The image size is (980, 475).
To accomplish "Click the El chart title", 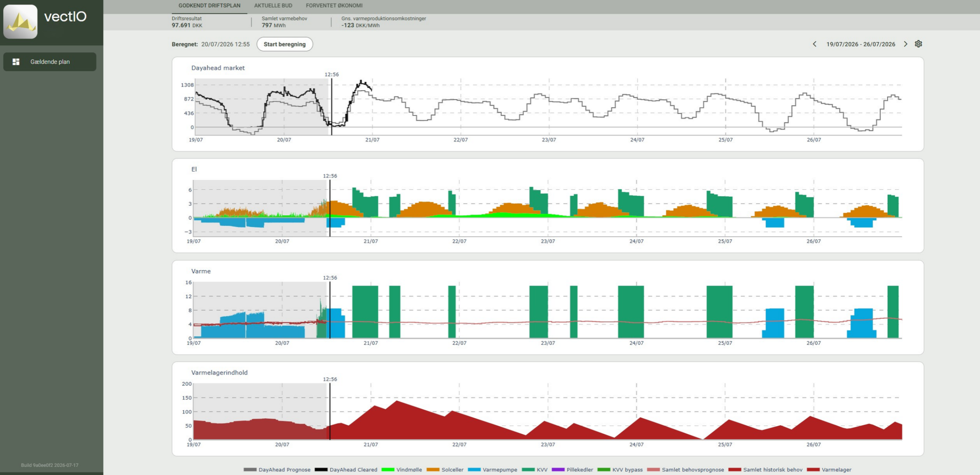I will click(194, 169).
